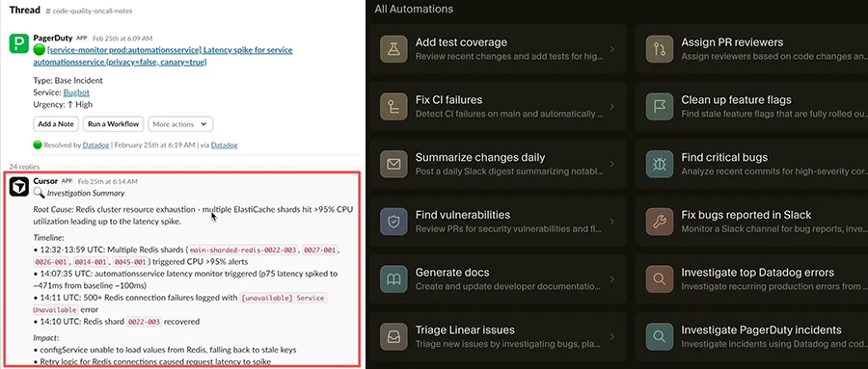This screenshot has height=369, width=868.
Task: Click the Find vulnerabilities title
Action: point(463,215)
